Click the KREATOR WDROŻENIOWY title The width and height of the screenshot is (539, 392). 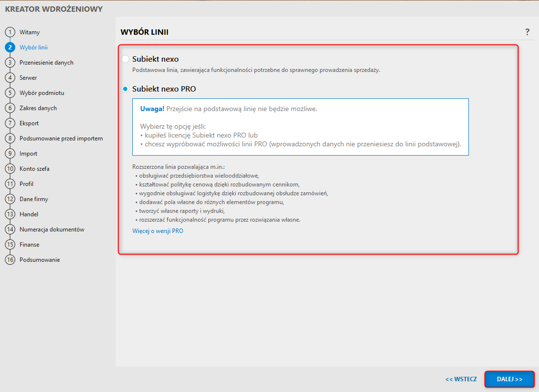coord(53,9)
